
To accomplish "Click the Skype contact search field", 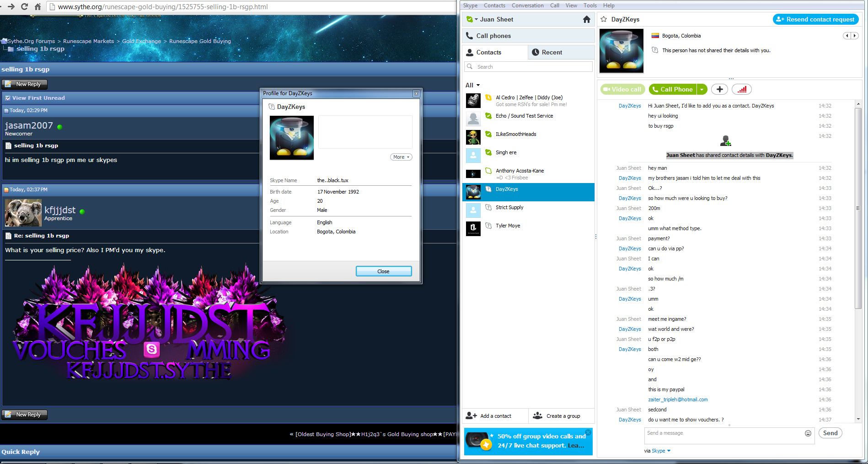I will coord(529,67).
